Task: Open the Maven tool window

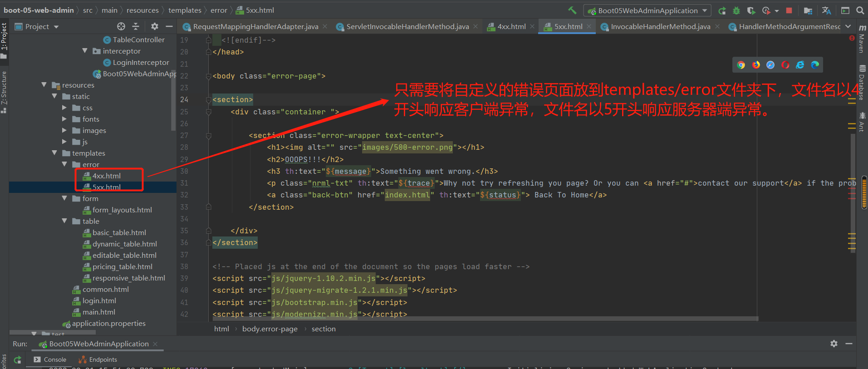Action: [862, 39]
